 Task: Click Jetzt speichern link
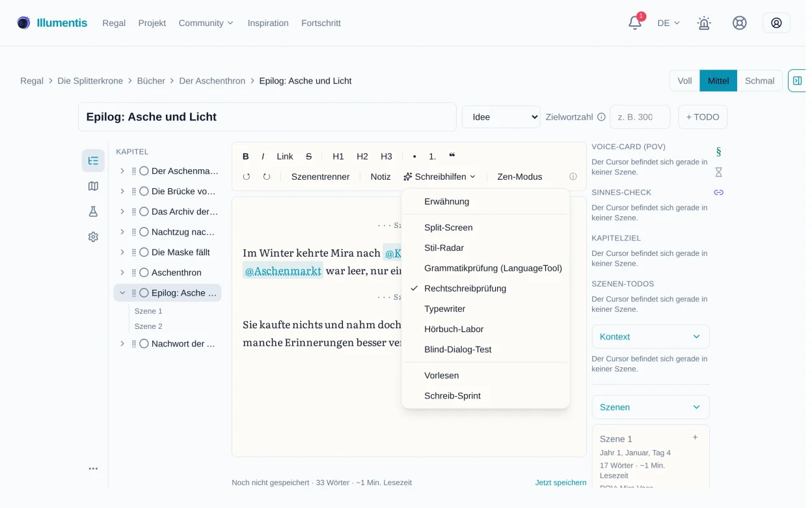[x=561, y=483]
